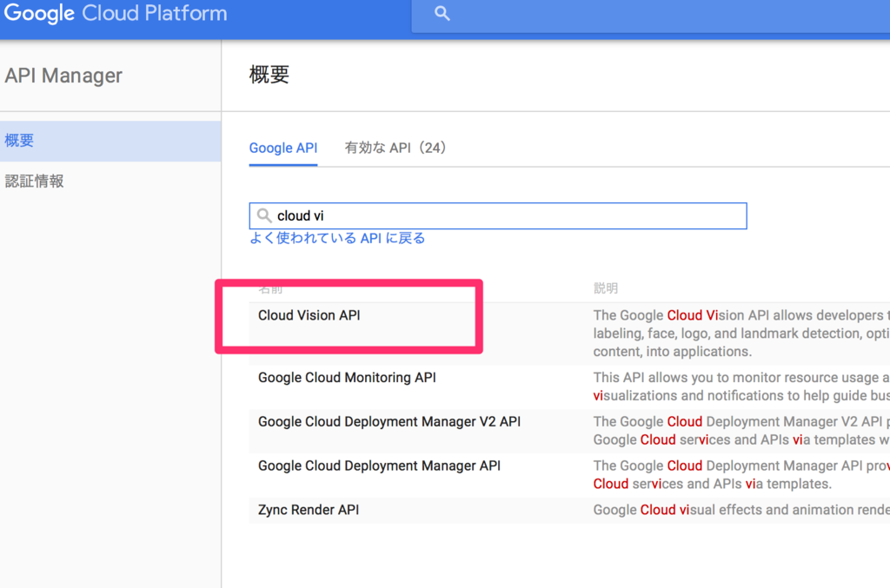The height and width of the screenshot is (588, 890).
Task: Click Deployment Manager V2 API description text
Action: click(x=741, y=431)
